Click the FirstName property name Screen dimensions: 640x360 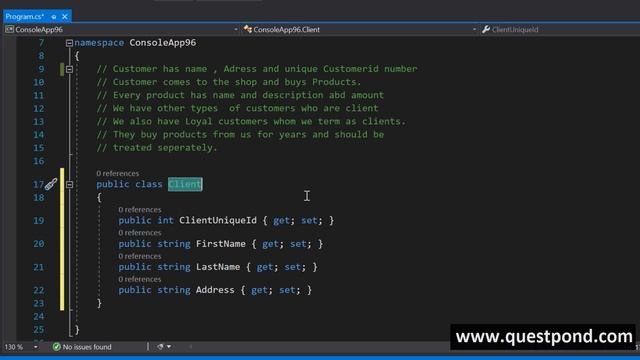[x=221, y=244]
